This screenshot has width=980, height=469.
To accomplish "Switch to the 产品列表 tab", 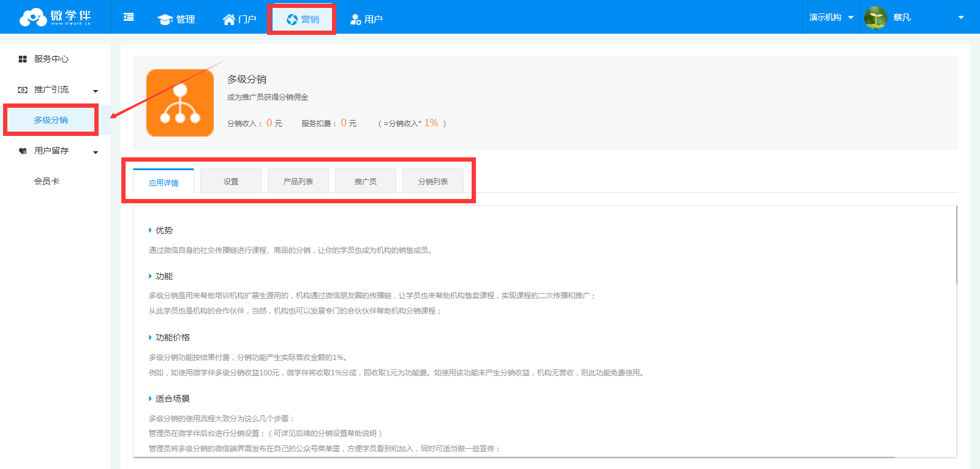I will click(298, 181).
